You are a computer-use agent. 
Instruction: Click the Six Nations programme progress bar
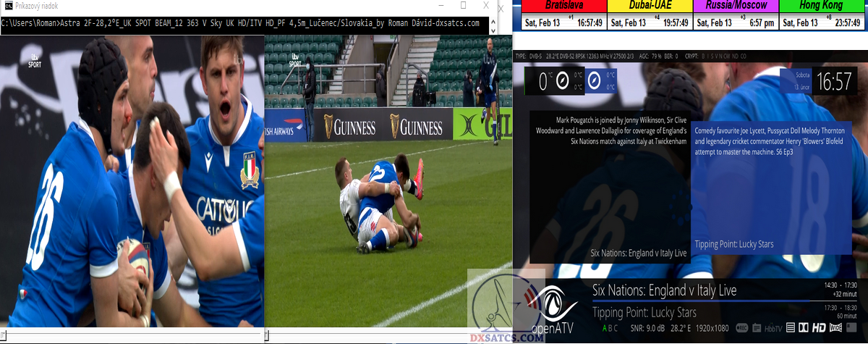pos(705,301)
